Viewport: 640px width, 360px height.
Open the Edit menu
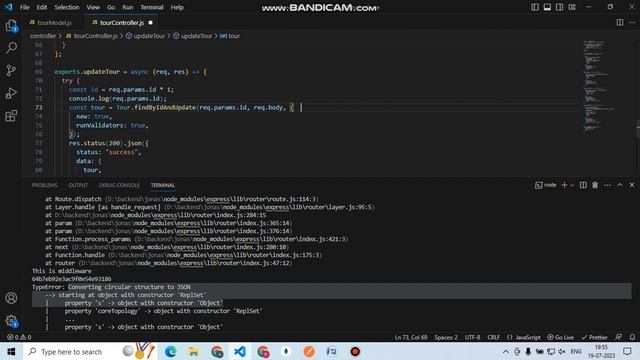click(42, 7)
